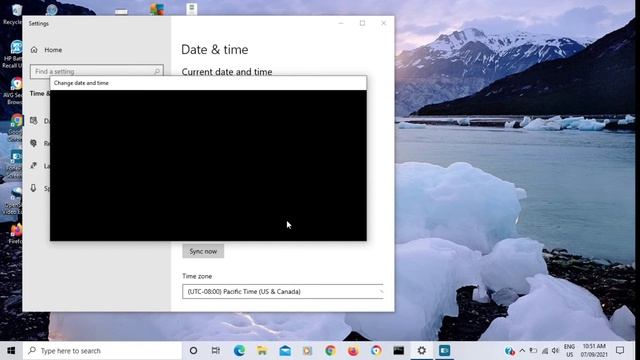The image size is (640, 360).
Task: Click the battery icon in the system tray
Action: click(533, 351)
